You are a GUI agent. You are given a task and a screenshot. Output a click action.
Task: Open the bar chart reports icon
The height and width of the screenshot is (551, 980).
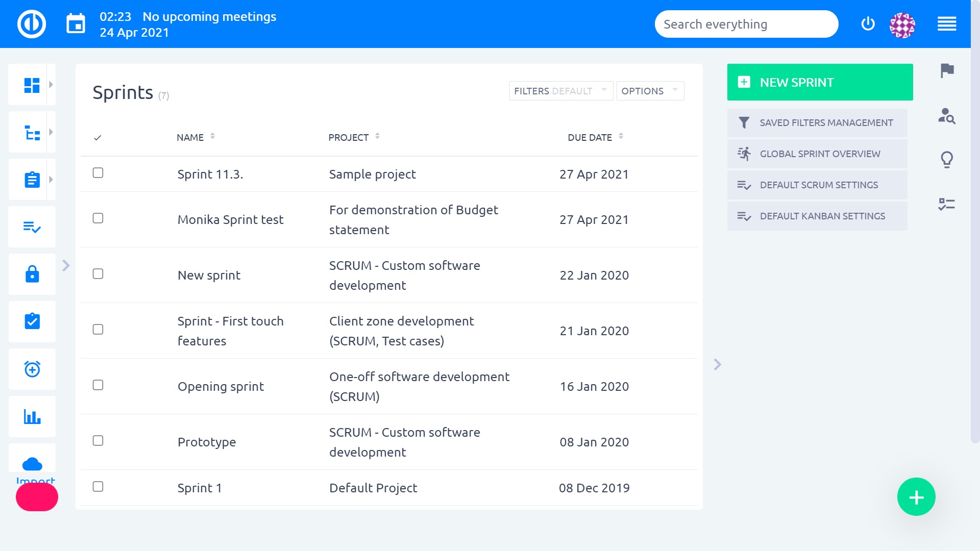(32, 416)
